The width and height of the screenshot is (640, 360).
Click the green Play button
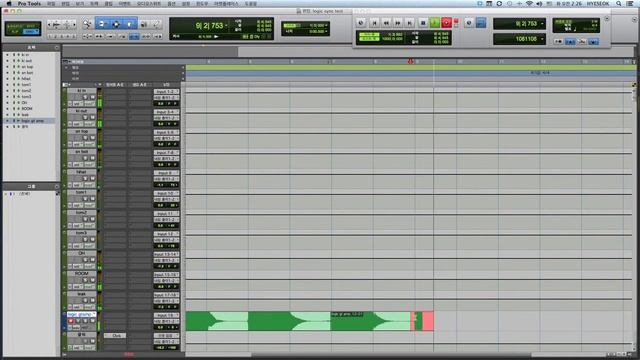click(435, 23)
